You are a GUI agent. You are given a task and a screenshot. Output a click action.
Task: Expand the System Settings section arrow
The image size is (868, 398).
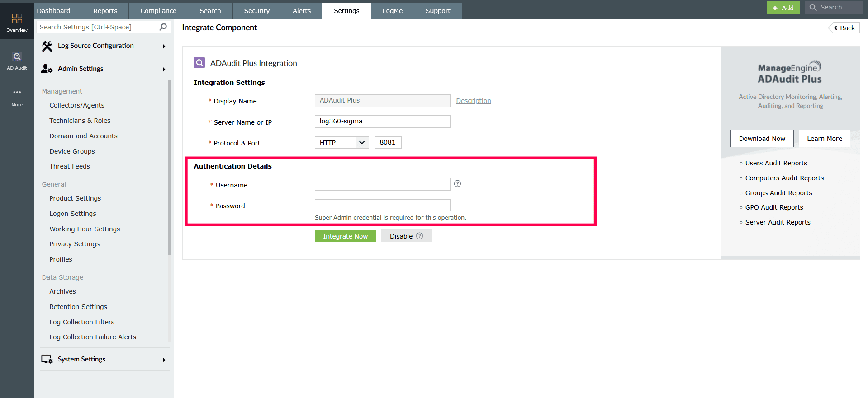point(164,360)
